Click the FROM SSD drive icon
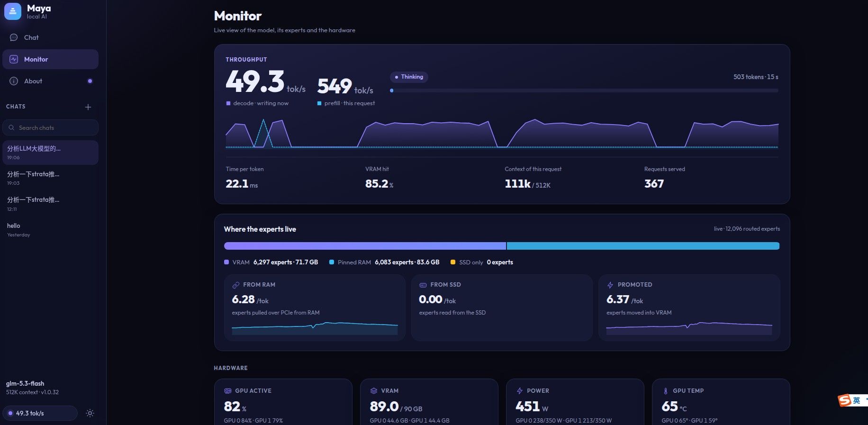Viewport: 868px width, 425px height. click(423, 285)
